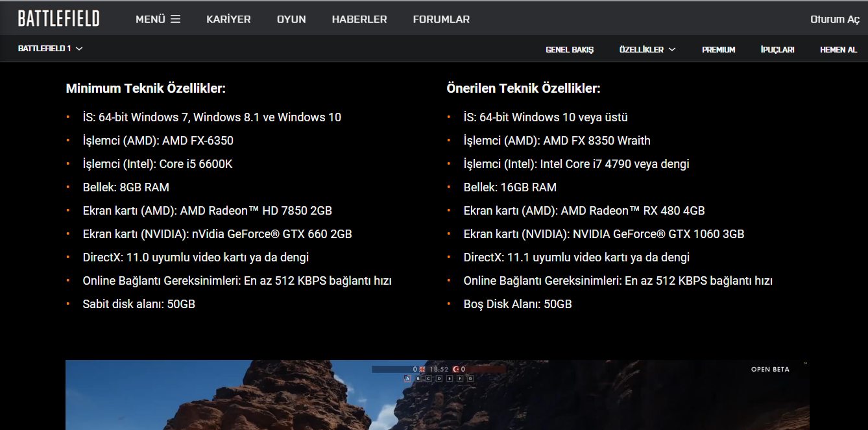Click the Radeon HD 7850 2GB line
The image size is (868, 430).
(x=207, y=211)
